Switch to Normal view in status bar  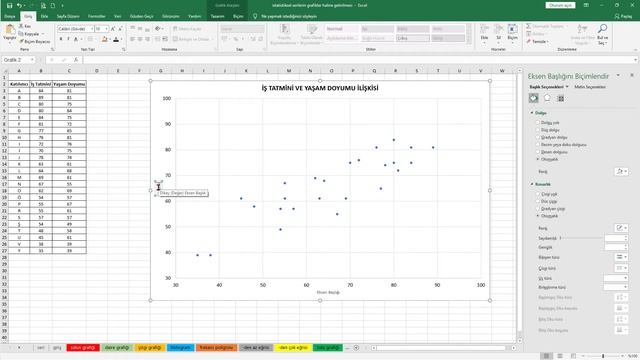(x=546, y=356)
